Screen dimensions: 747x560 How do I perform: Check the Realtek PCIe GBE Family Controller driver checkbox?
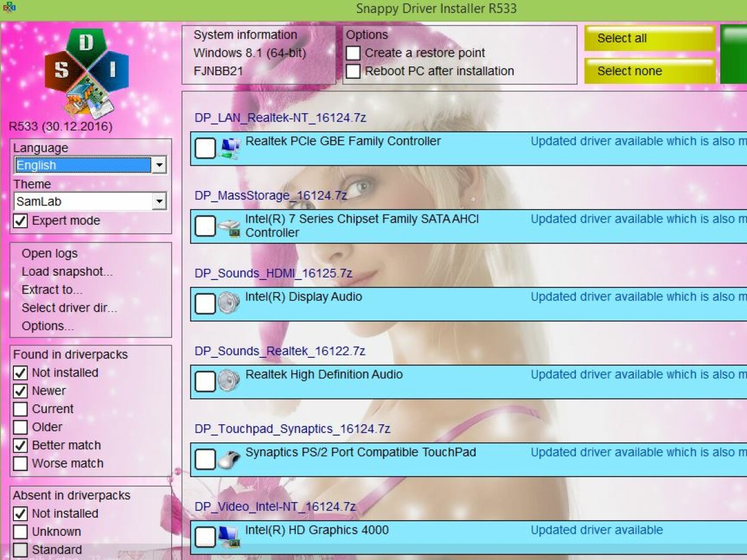click(x=205, y=147)
